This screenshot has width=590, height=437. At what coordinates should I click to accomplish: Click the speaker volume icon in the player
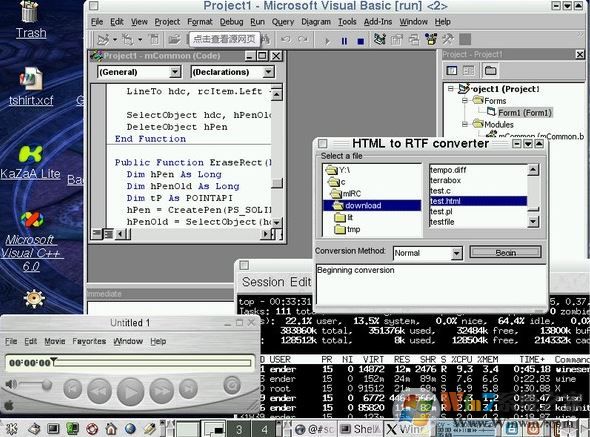click(x=11, y=384)
